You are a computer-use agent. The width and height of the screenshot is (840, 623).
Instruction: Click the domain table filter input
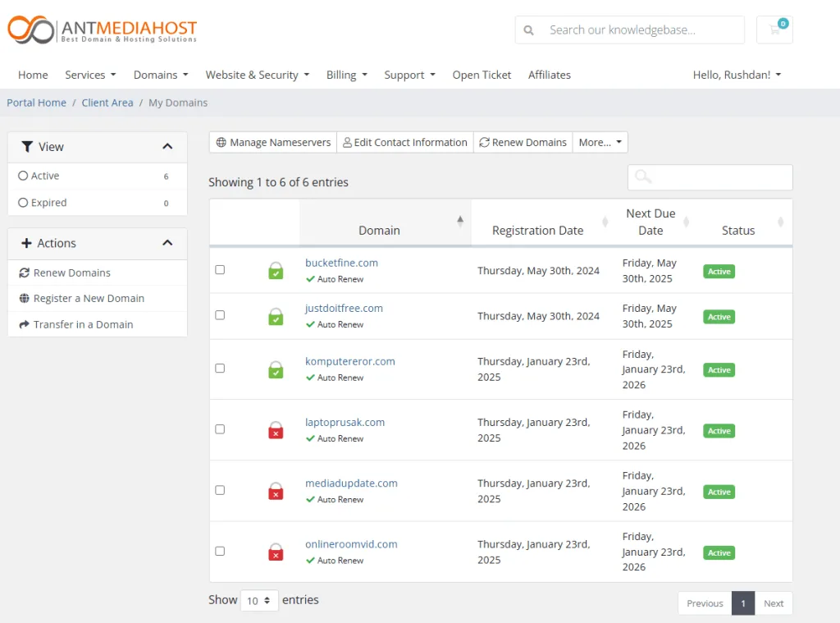point(710,177)
